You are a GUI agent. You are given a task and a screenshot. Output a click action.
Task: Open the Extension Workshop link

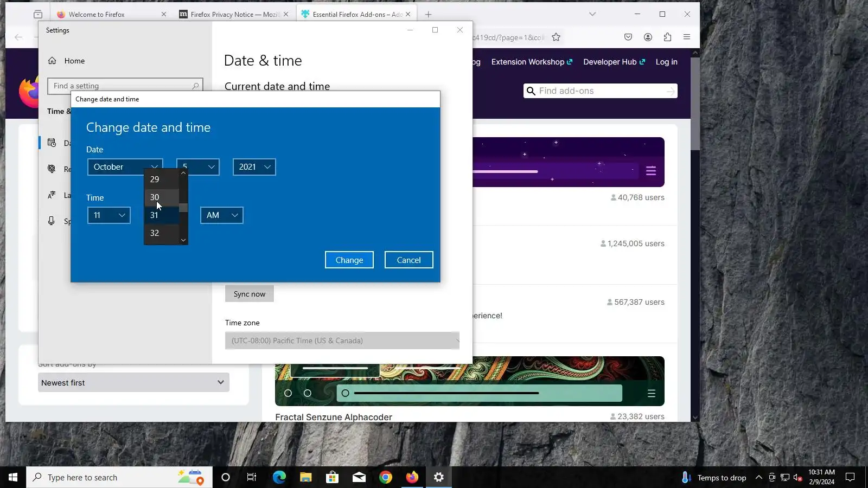tap(532, 62)
